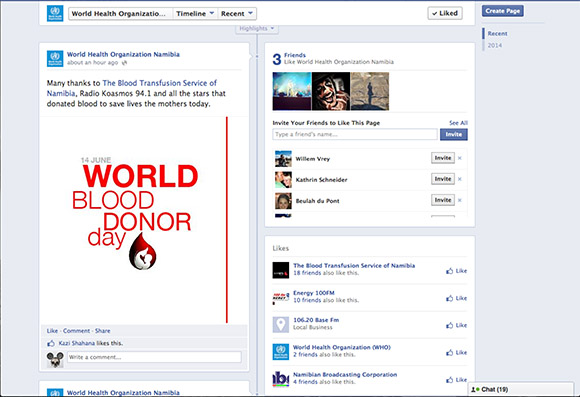
Task: Focus the Type a friend's name field
Action: click(355, 134)
